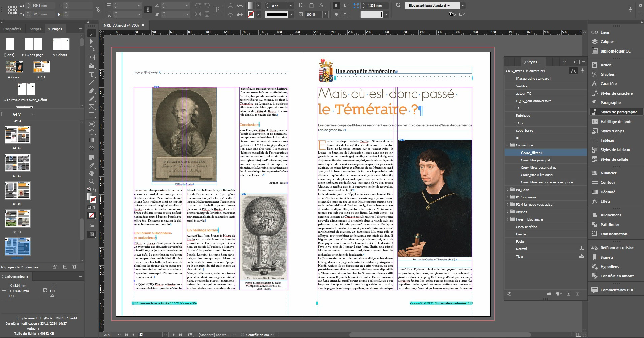Image resolution: width=644 pixels, height=338 pixels.
Task: Toggle wrap around bounding box option
Action: coord(345,5)
